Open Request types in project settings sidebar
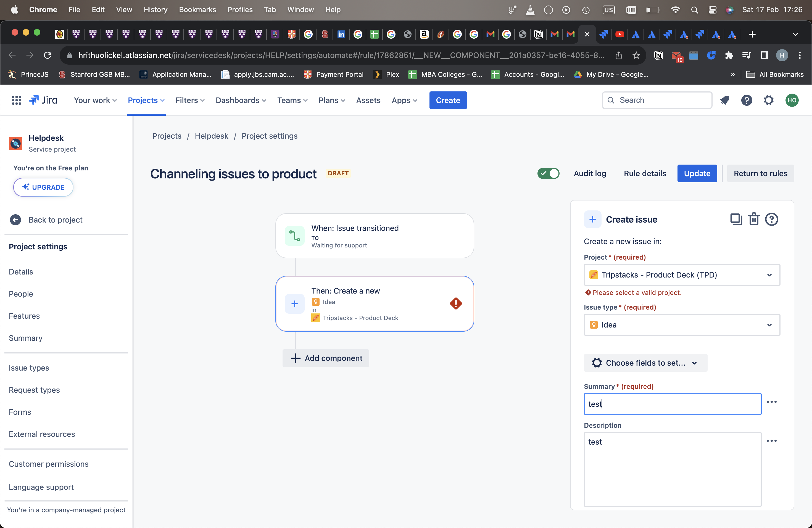The width and height of the screenshot is (812, 528). [34, 390]
